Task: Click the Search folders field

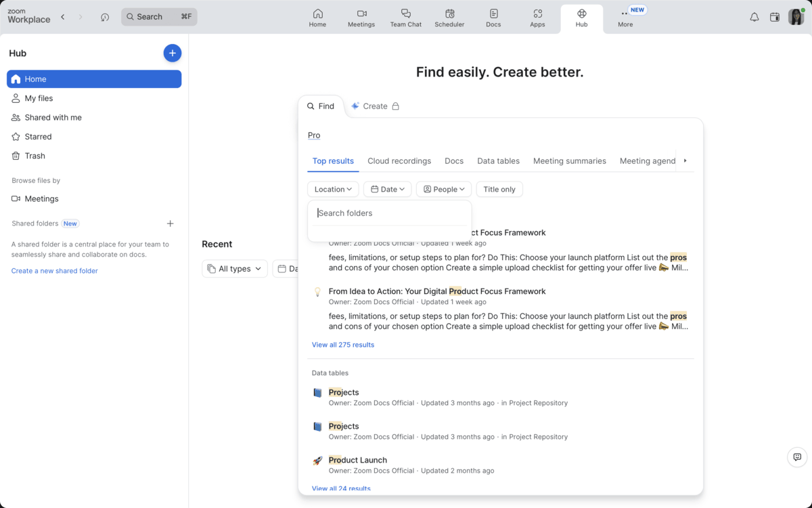Action: 390,213
